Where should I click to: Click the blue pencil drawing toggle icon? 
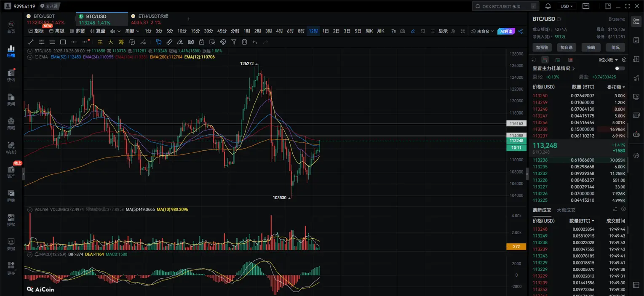click(x=413, y=31)
